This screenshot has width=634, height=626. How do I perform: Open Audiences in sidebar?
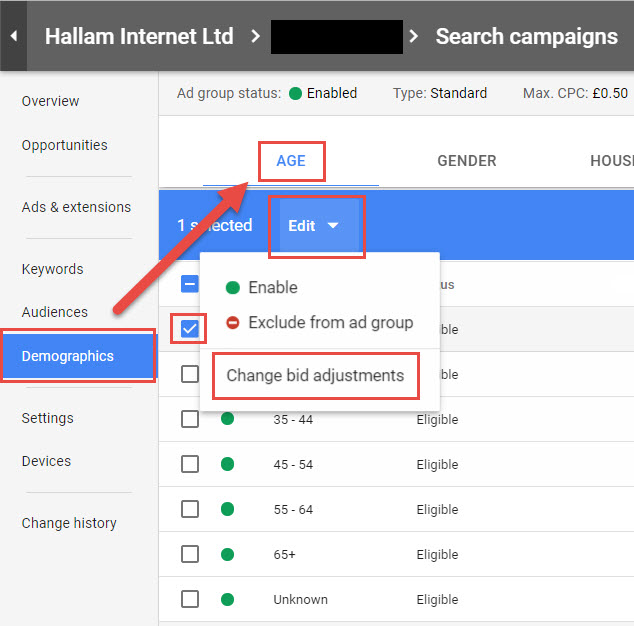tap(55, 312)
